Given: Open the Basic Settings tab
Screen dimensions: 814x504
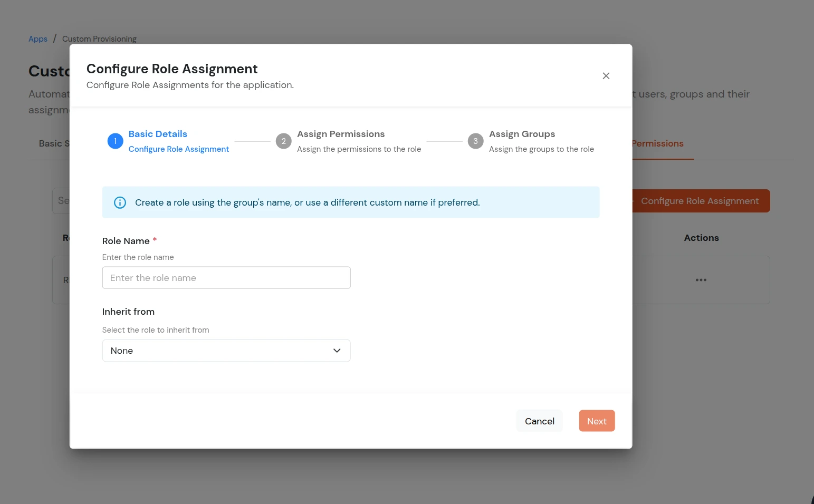Looking at the screenshot, I should 54,143.
